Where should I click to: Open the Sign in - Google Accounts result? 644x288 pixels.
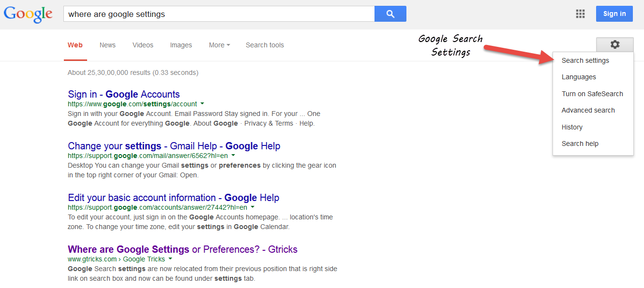(x=124, y=94)
